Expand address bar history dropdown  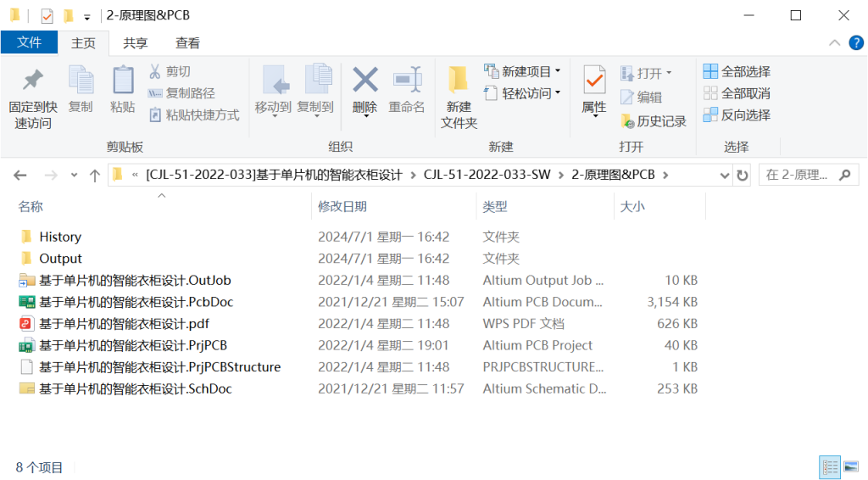[724, 176]
